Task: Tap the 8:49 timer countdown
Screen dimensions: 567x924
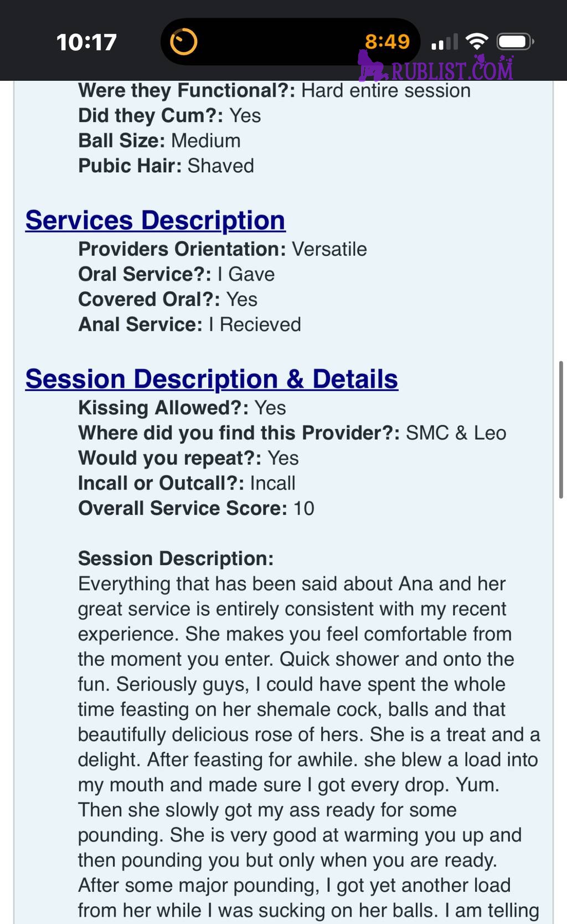Action: pos(387,42)
